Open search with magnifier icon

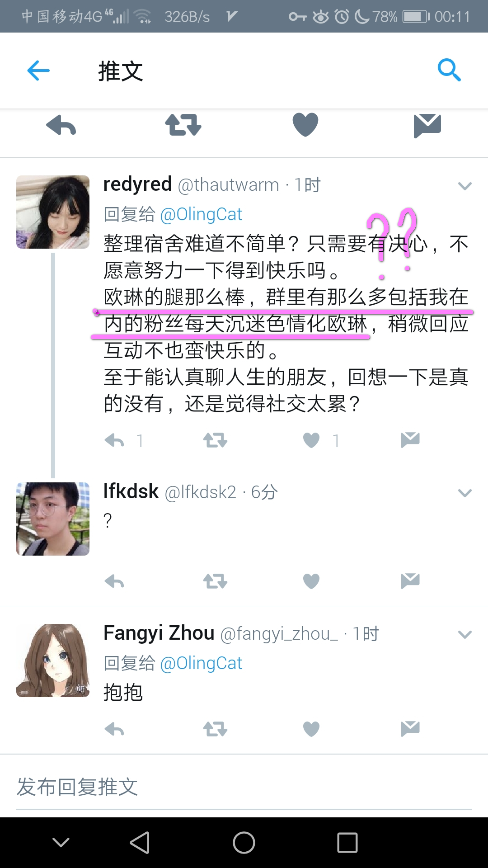(x=449, y=70)
